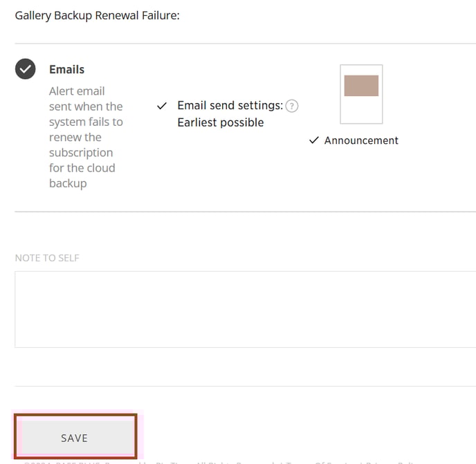
Task: Toggle the Emails round checkmark switch
Action: (25, 69)
